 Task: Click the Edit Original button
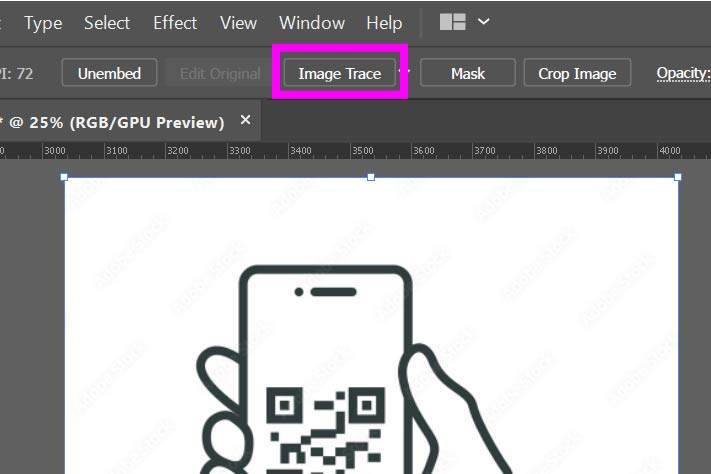coord(220,73)
